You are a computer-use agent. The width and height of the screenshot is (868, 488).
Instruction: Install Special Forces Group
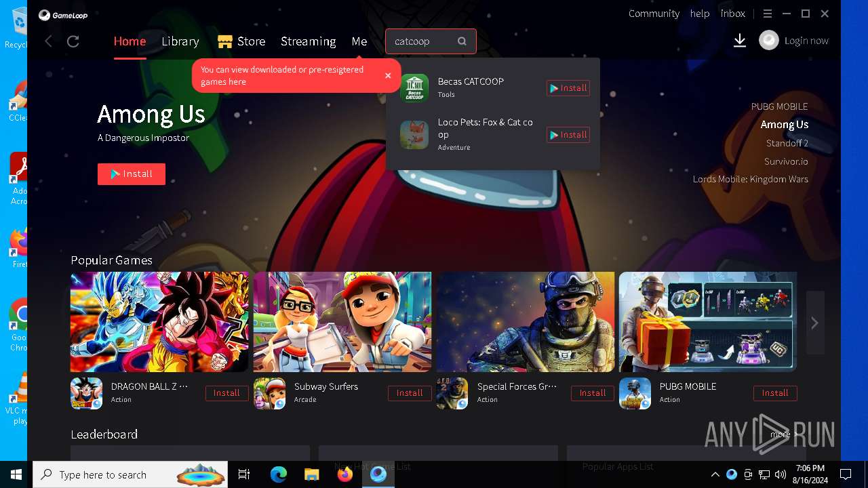pos(593,393)
